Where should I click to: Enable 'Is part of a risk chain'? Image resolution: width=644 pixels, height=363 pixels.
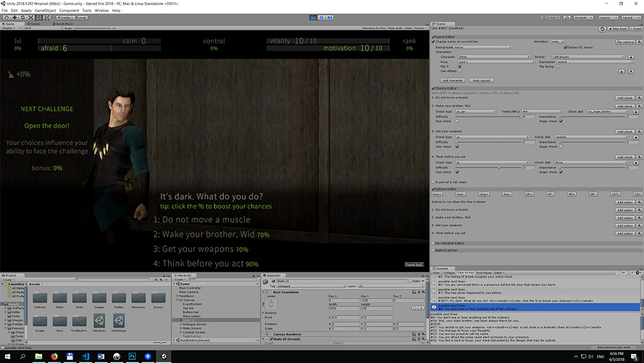tap(433, 182)
